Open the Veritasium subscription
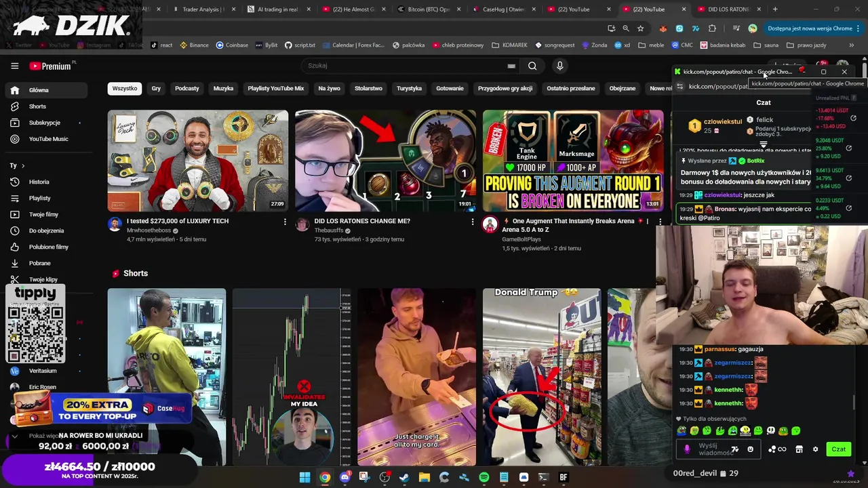 click(x=43, y=371)
